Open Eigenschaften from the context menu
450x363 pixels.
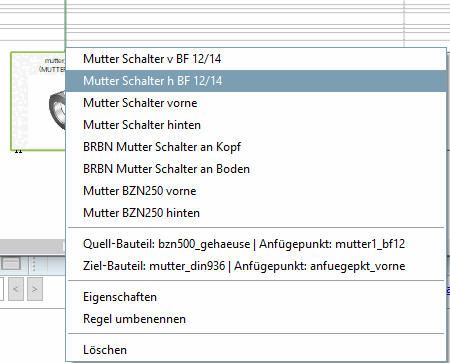[256, 297]
